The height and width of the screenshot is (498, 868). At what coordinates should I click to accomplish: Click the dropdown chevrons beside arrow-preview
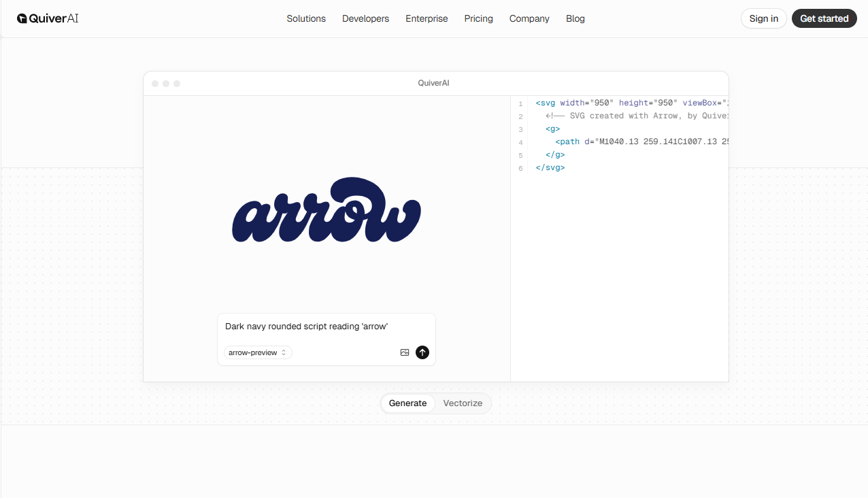pyautogui.click(x=284, y=352)
